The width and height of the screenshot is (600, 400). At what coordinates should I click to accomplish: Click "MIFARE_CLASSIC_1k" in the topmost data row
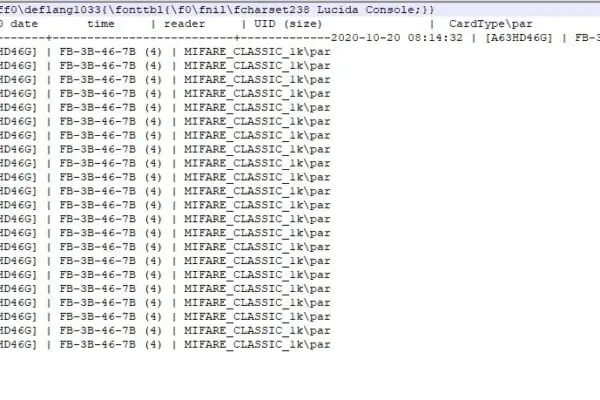[243, 52]
